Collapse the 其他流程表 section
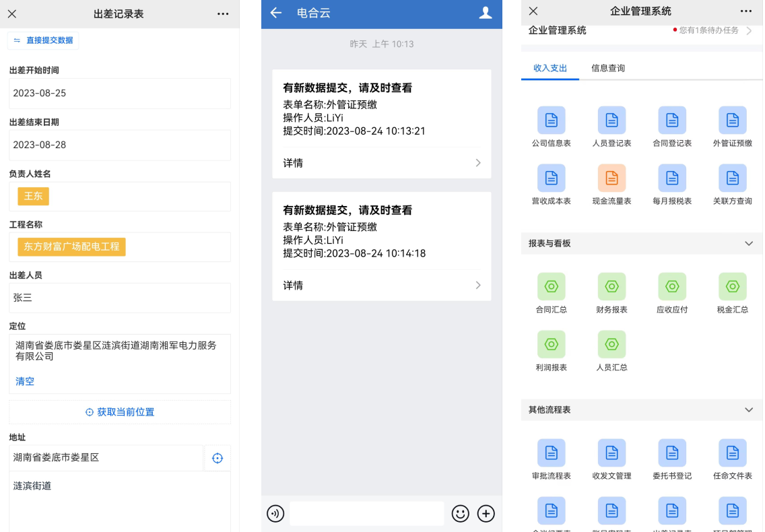This screenshot has width=765, height=532. (x=749, y=410)
